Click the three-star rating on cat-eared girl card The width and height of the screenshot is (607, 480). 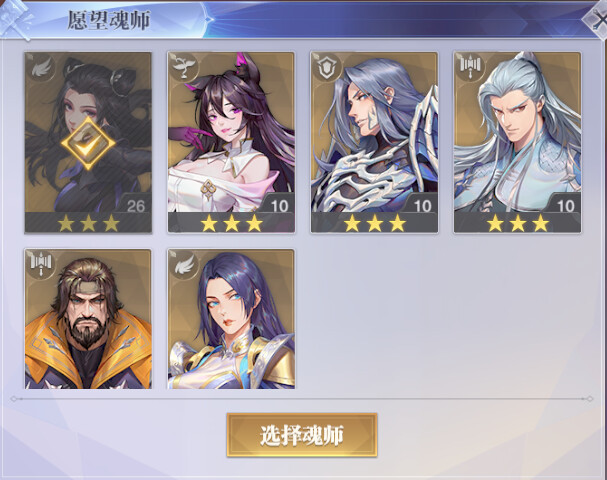231,223
